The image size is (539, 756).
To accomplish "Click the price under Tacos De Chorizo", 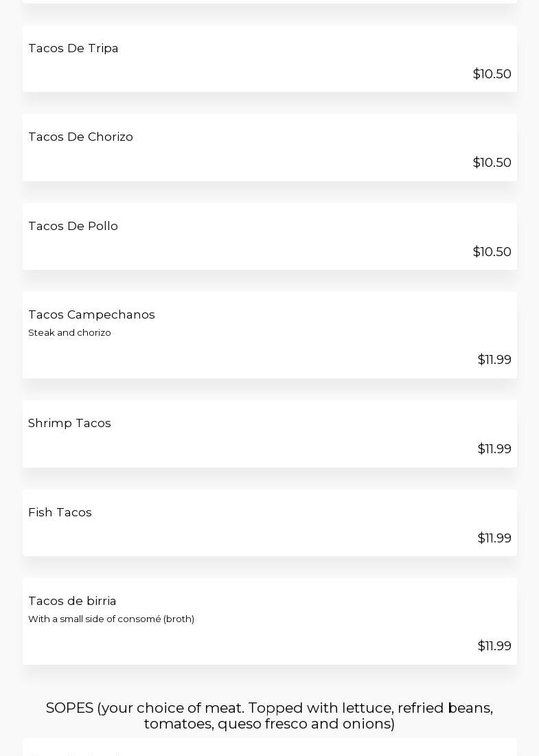I will tap(492, 163).
